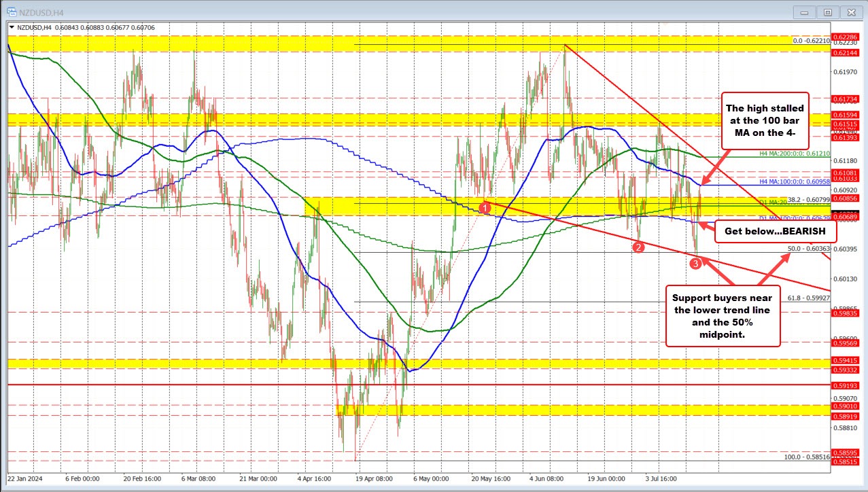Select the circled marker 1 on the chart
The width and height of the screenshot is (868, 492).
485,207
